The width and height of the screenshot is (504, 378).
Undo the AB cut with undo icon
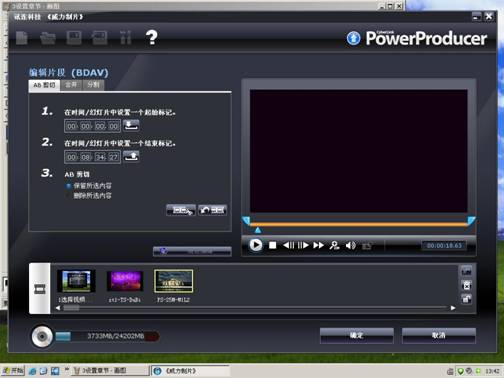(213, 210)
